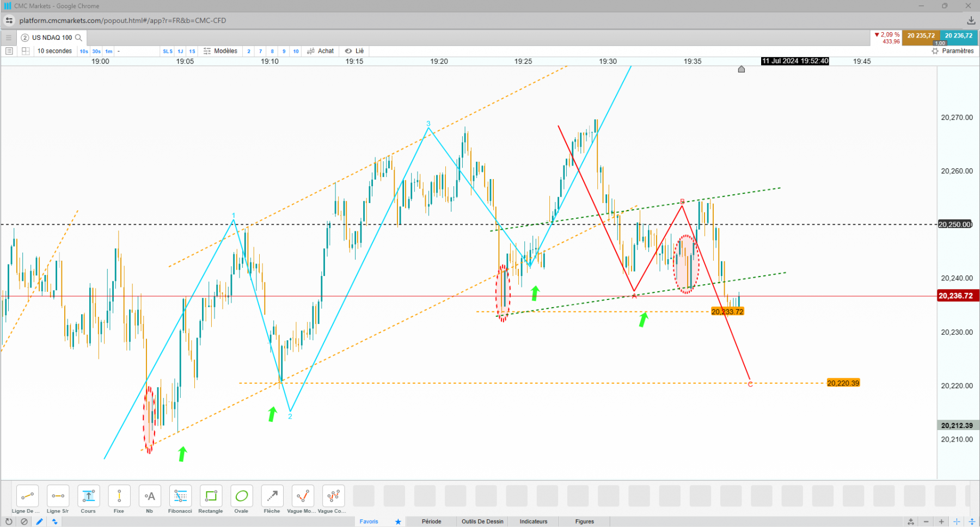Open the 10 secondes interval dropdown
This screenshot has width=980, height=527.
click(x=54, y=51)
